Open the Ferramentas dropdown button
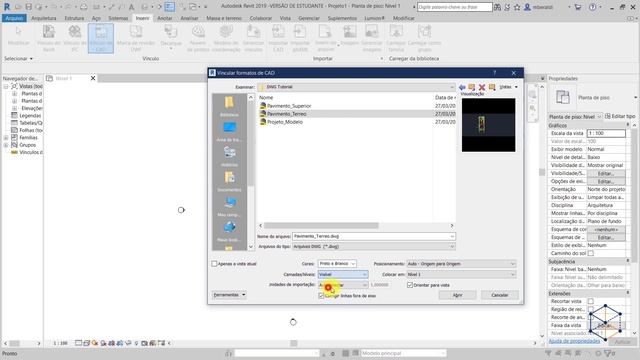The width and height of the screenshot is (640, 360). click(229, 295)
